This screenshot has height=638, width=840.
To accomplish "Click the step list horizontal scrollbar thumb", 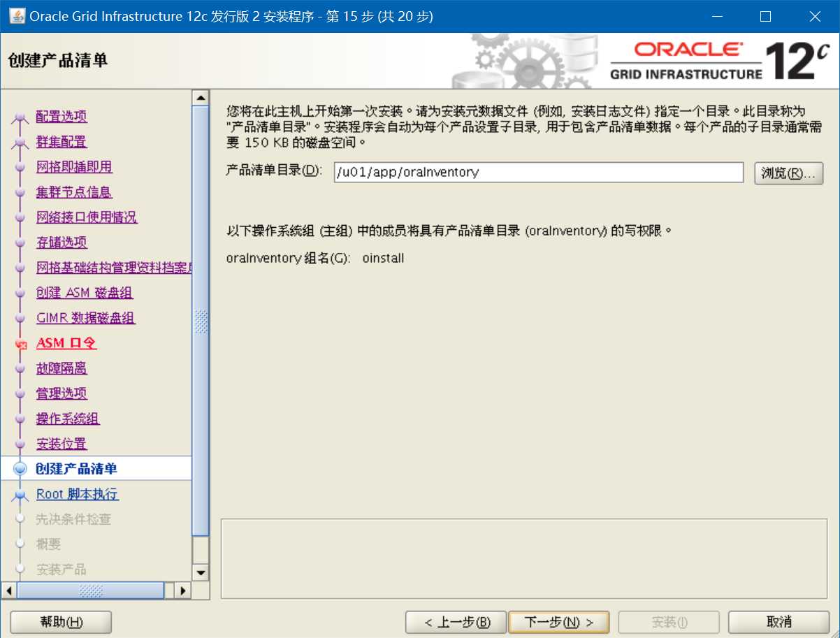I will click(x=91, y=590).
